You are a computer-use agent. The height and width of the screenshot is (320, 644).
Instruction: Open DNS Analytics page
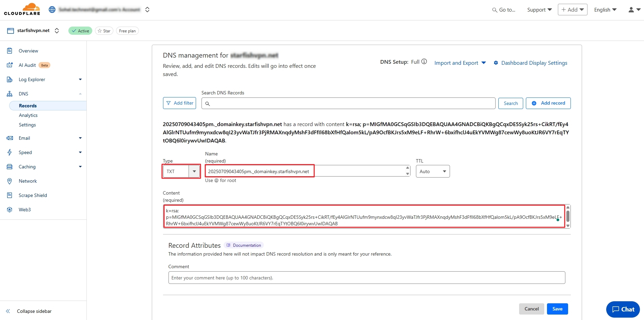tap(28, 115)
